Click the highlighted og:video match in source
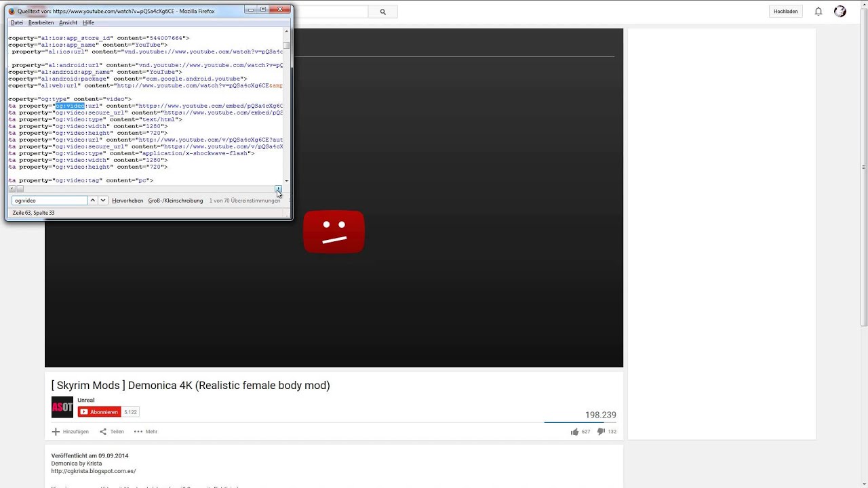Screen dimensions: 868x488 pyautogui.click(x=70, y=106)
